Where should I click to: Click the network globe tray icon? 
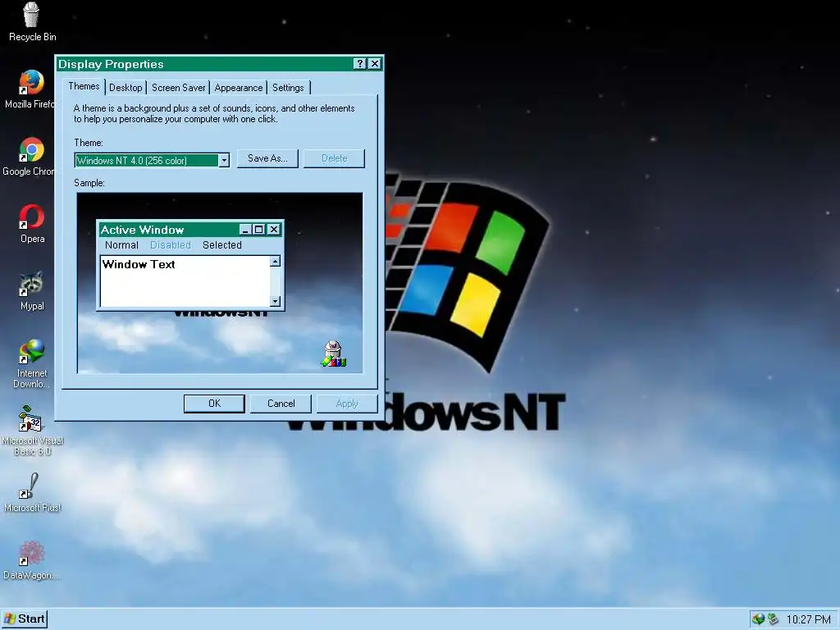point(758,619)
